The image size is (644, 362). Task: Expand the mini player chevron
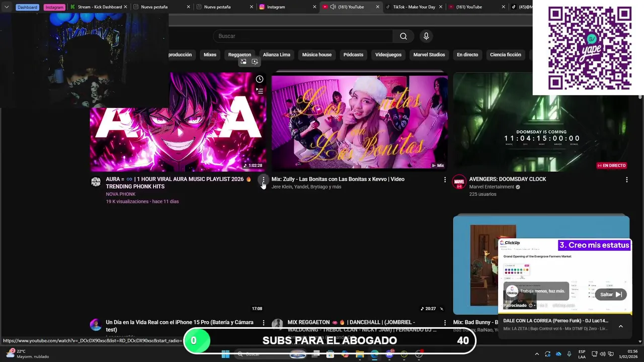click(621, 326)
